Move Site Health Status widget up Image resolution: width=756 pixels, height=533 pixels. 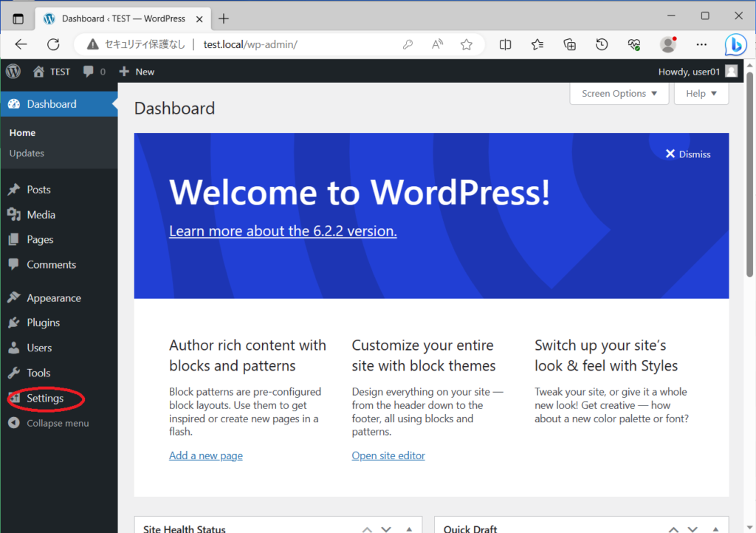(x=367, y=529)
